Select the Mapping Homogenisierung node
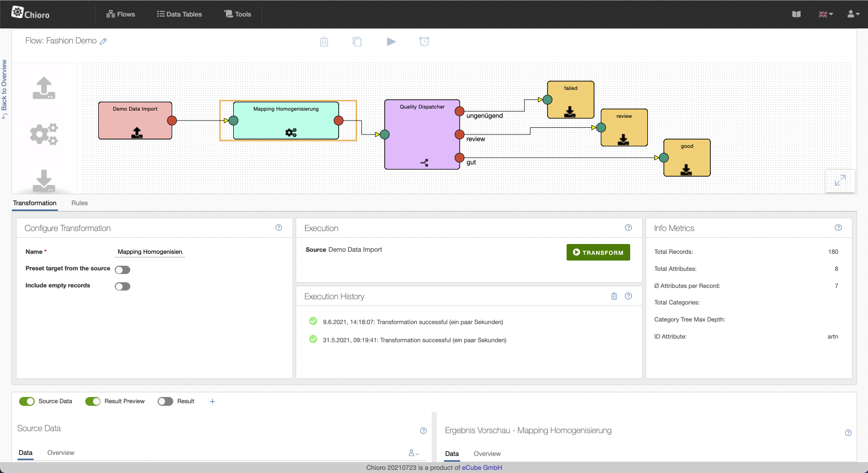 point(286,120)
